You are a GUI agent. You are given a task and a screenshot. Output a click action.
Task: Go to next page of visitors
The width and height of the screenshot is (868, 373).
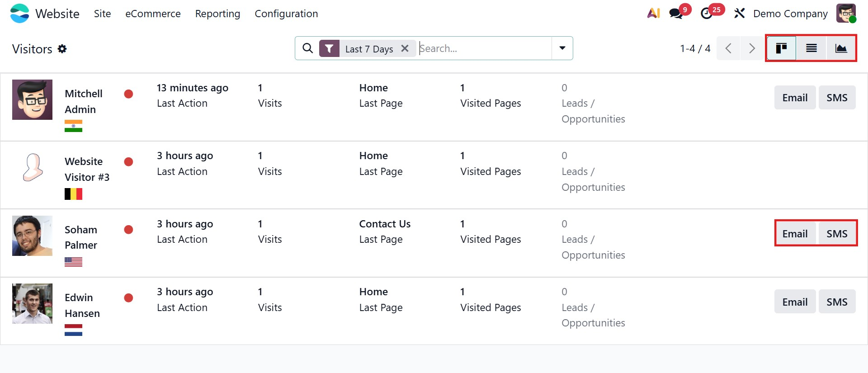752,48
